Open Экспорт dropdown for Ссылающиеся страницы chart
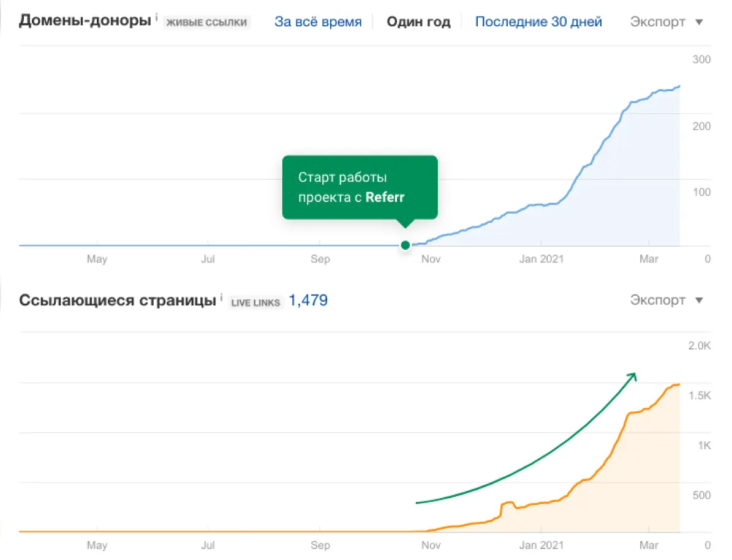Viewport: 732px width, 560px height. (666, 300)
